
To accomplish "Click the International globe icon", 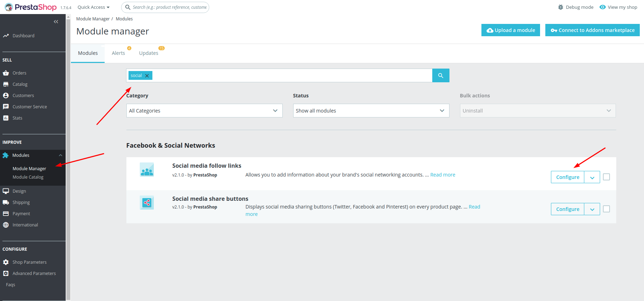I will (x=6, y=225).
